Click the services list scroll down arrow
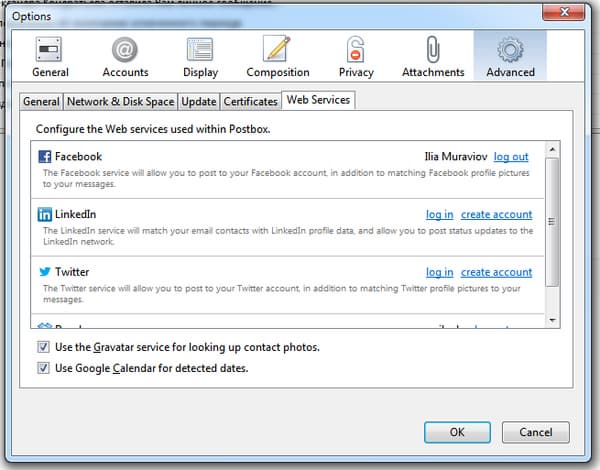 click(552, 320)
